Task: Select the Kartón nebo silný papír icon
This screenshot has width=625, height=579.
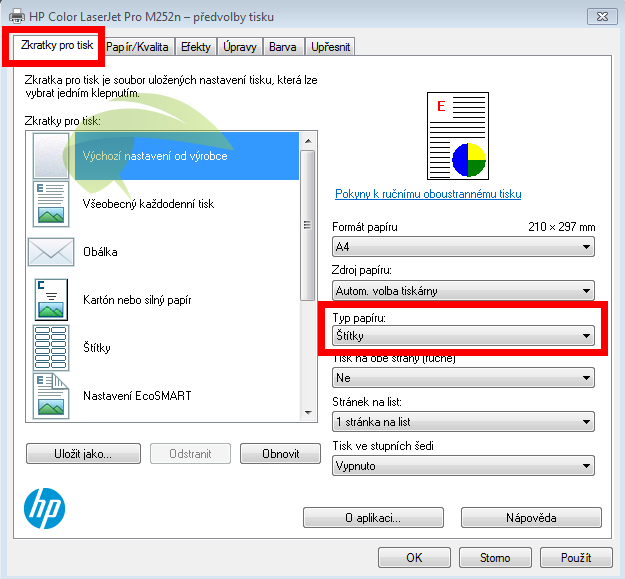Action: 50,299
